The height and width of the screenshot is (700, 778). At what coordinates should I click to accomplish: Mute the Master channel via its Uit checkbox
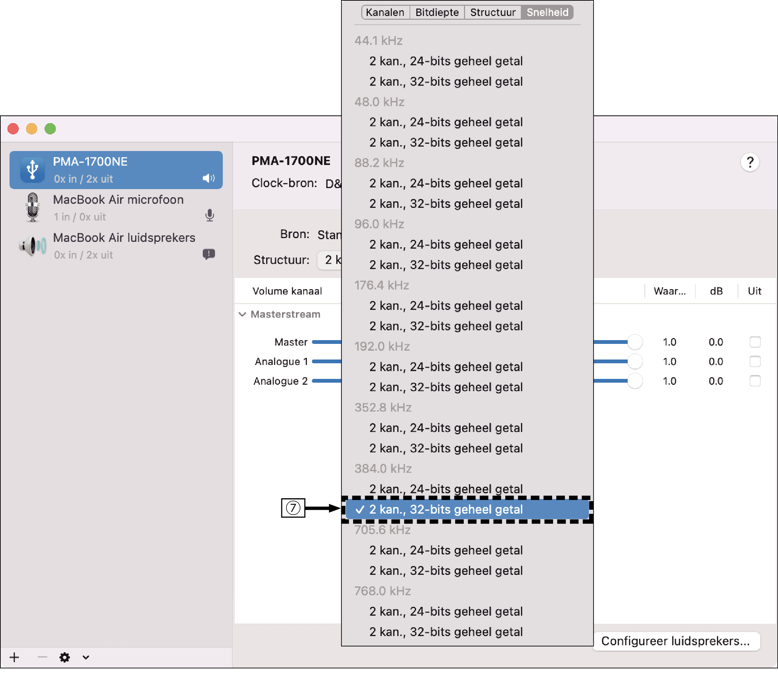click(756, 341)
